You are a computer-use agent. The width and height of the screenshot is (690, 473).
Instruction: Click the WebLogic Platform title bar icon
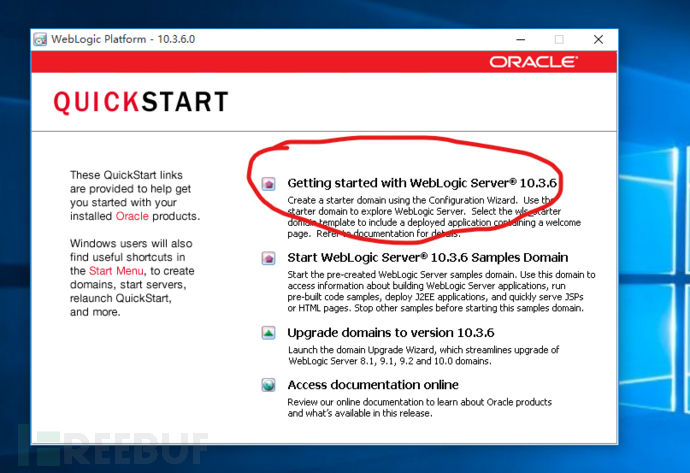tap(40, 40)
